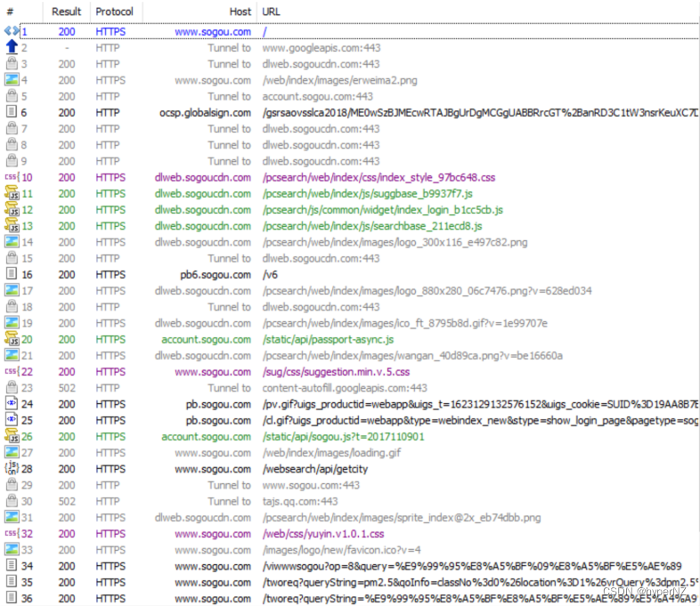Click the lock icon of session 5

(x=12, y=96)
